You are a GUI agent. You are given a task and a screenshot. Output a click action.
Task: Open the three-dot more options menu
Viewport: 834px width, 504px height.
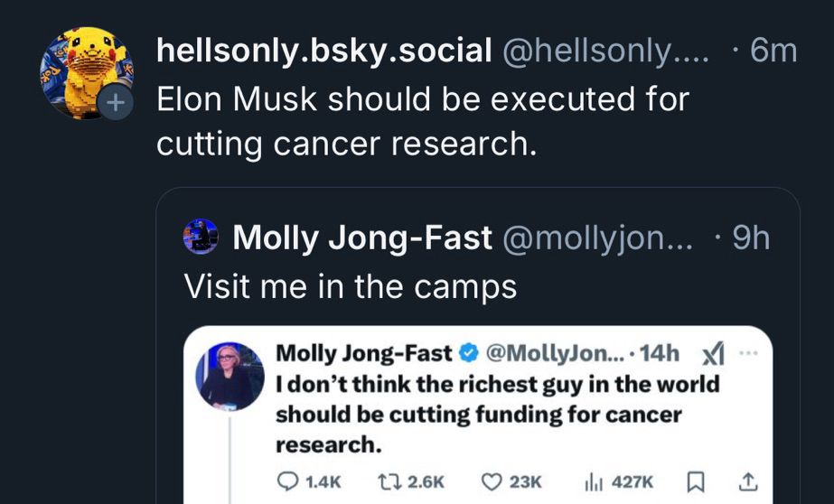pyautogui.click(x=747, y=353)
